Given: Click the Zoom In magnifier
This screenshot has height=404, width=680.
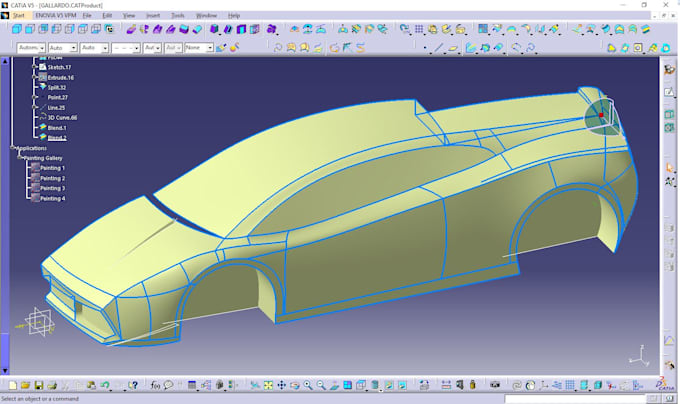Looking at the screenshot, I should click(308, 385).
